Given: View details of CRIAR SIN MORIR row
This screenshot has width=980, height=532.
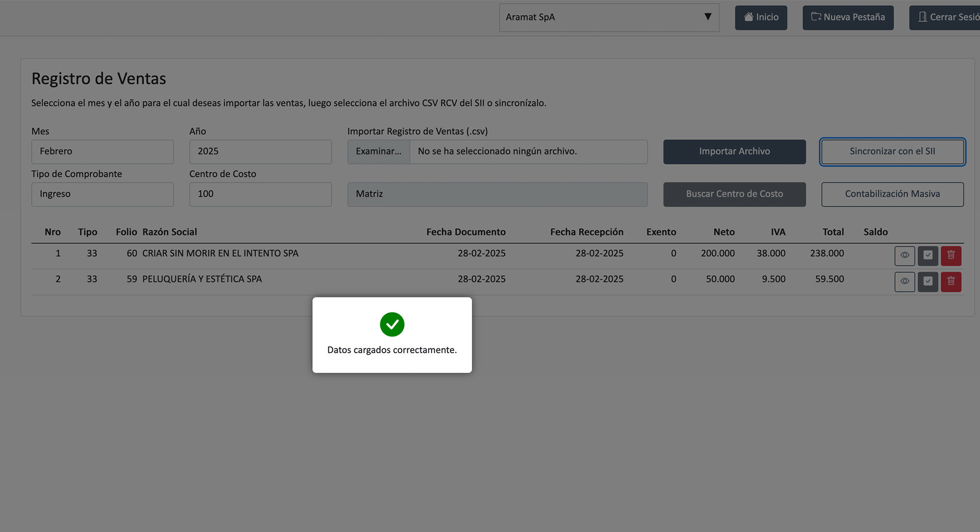Looking at the screenshot, I should [x=905, y=255].
